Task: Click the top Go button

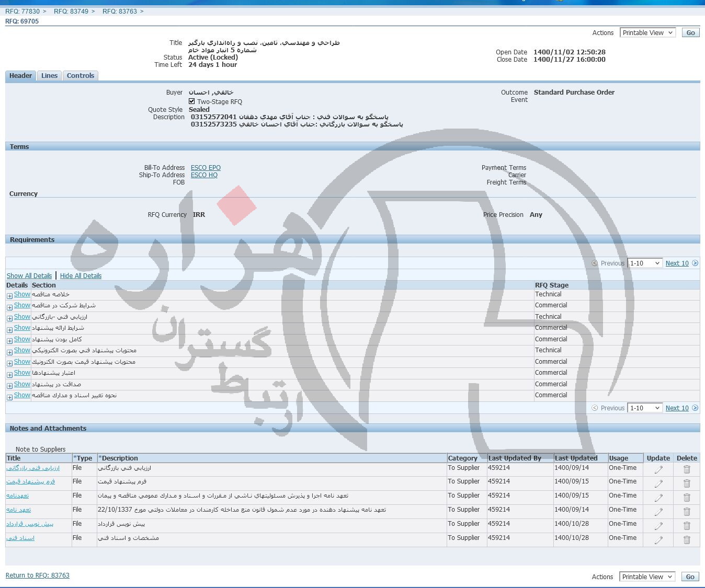Action: coord(690,33)
